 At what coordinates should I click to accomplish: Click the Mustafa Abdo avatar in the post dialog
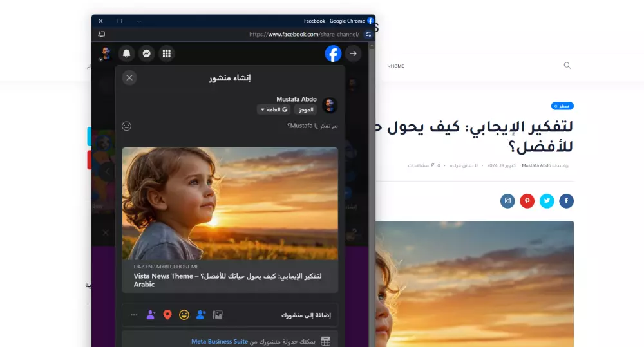(x=330, y=105)
